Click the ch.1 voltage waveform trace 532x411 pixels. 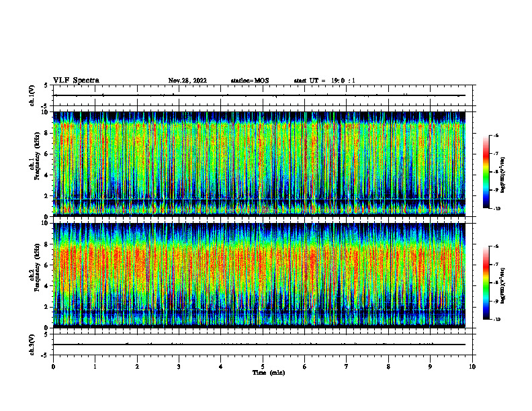259,95
